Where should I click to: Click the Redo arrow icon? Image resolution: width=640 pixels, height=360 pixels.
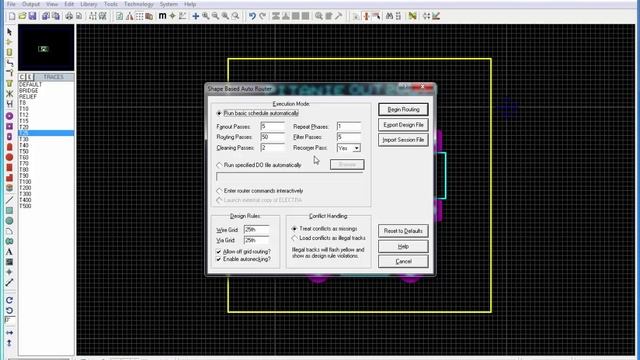coord(262,16)
